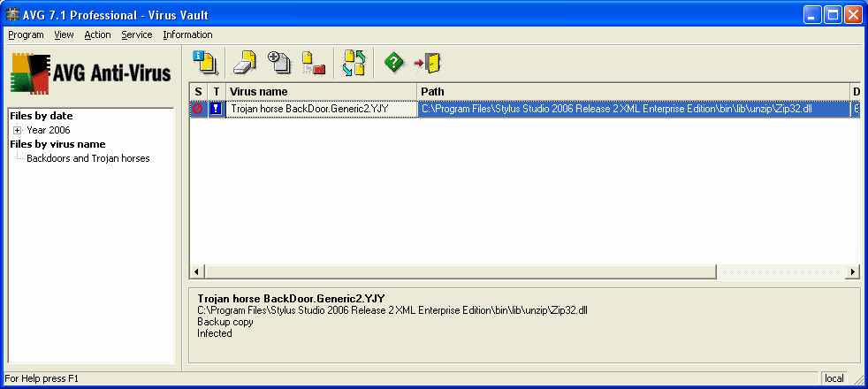This screenshot has height=389, width=868.
Task: Open help with the green question icon
Action: click(x=393, y=62)
